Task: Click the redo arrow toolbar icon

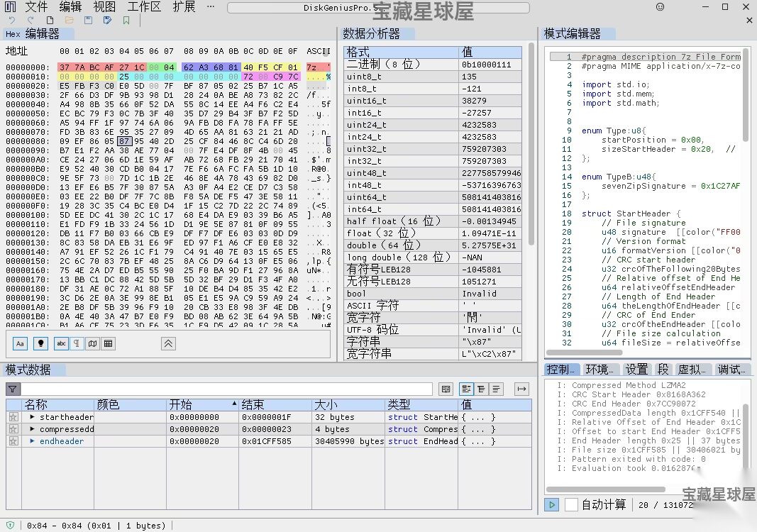Action: [x=31, y=21]
